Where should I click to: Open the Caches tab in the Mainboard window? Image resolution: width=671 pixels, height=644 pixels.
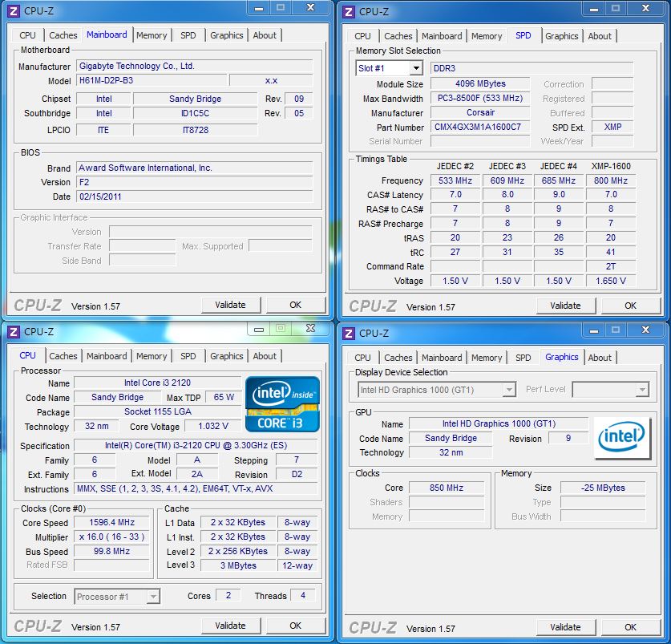[x=63, y=35]
